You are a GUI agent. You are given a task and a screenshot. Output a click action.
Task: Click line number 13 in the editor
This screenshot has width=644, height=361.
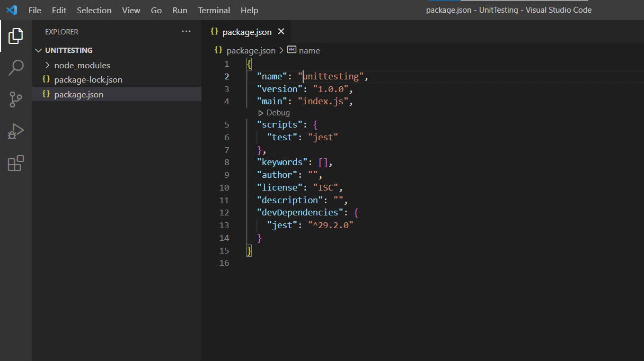click(224, 225)
